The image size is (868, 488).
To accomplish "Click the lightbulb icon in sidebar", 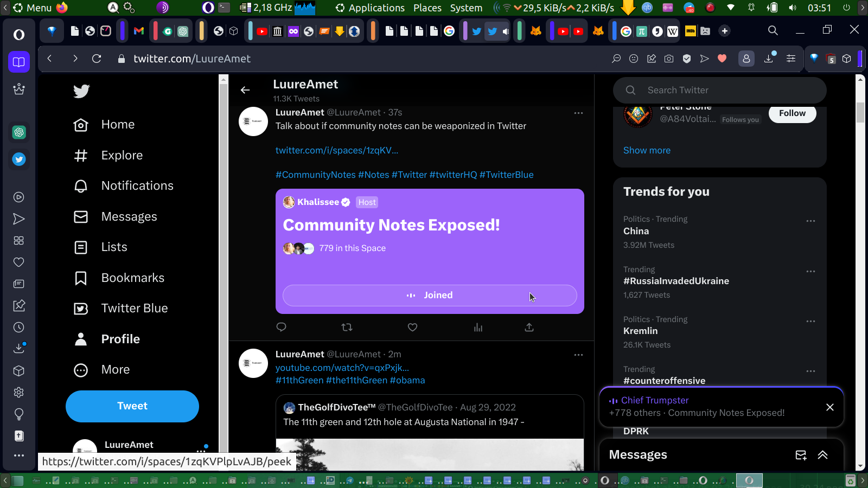I will 19,415.
